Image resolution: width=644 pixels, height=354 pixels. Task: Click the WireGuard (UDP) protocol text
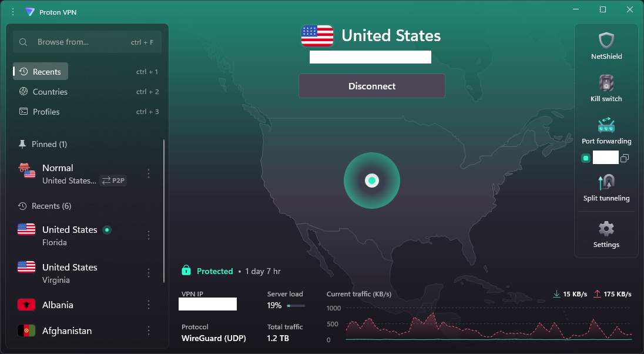(213, 338)
